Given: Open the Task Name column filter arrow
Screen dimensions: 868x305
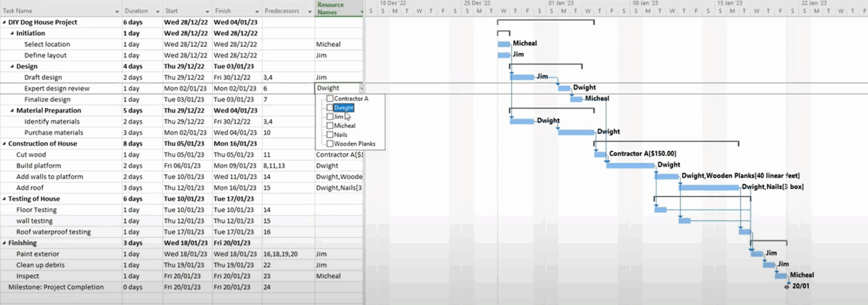Looking at the screenshot, I should click(117, 11).
